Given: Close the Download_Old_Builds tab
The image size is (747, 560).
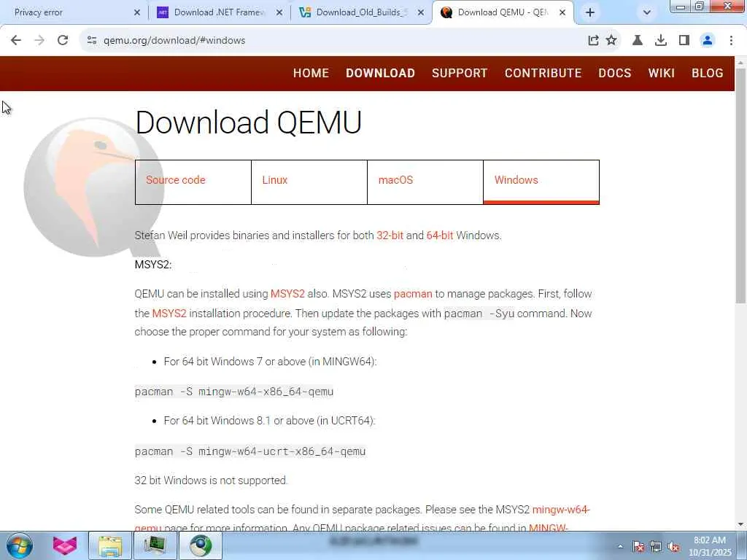Looking at the screenshot, I should click(421, 13).
